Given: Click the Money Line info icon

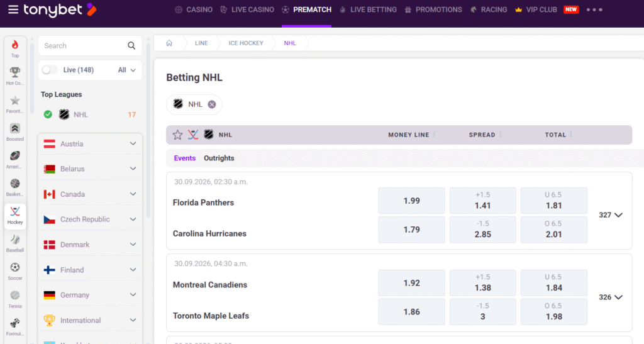Looking at the screenshot, I should click(434, 134).
